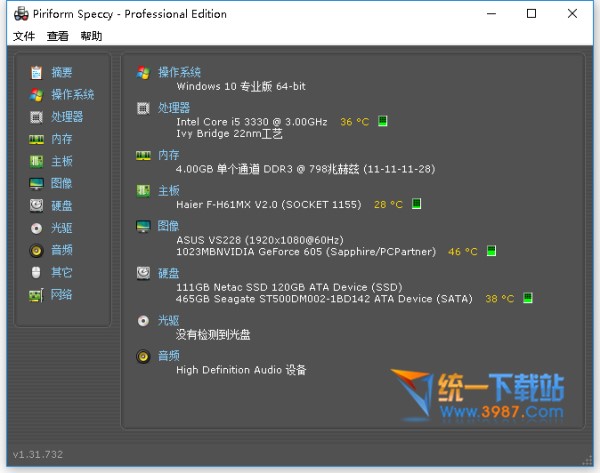Click green temperature indicator beside CPU 36 °C

pyautogui.click(x=383, y=121)
